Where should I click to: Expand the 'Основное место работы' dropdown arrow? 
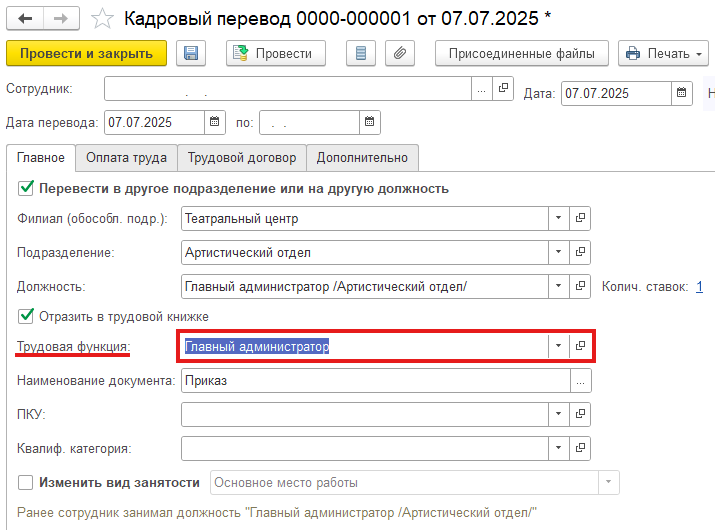coord(608,483)
